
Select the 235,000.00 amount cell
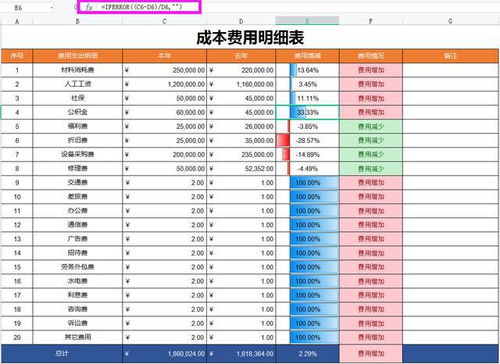coord(241,154)
